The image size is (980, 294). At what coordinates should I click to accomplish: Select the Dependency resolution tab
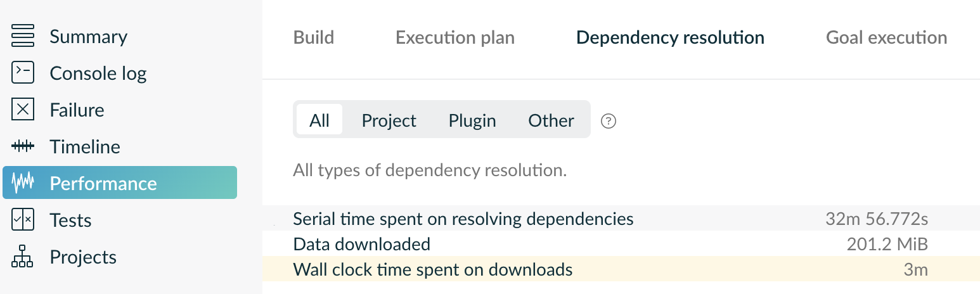[x=670, y=37]
